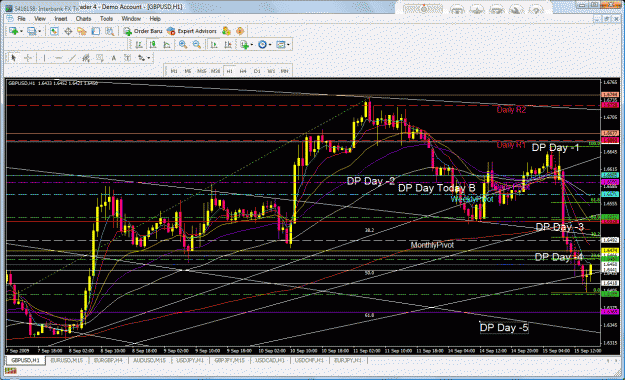Switch timeframe to W1
The width and height of the screenshot is (625, 380).
click(271, 71)
